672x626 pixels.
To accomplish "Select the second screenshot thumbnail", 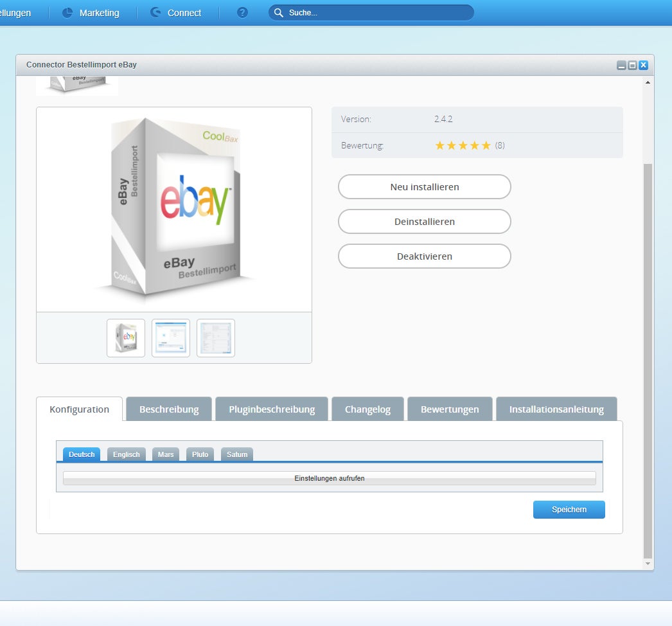I will pyautogui.click(x=171, y=338).
